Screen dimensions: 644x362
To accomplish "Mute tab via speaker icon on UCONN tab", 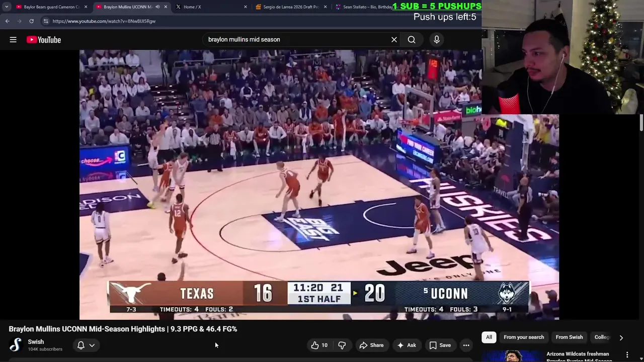I will 157,7.
